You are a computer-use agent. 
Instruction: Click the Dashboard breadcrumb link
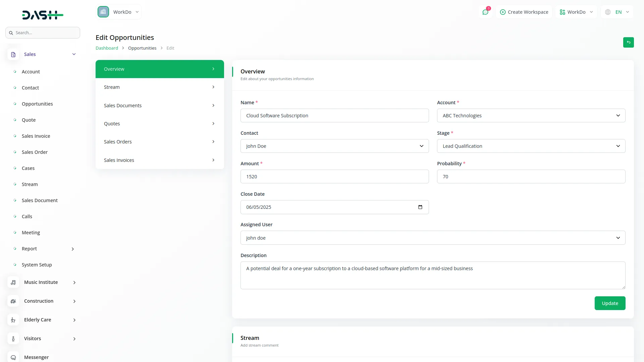[107, 48]
